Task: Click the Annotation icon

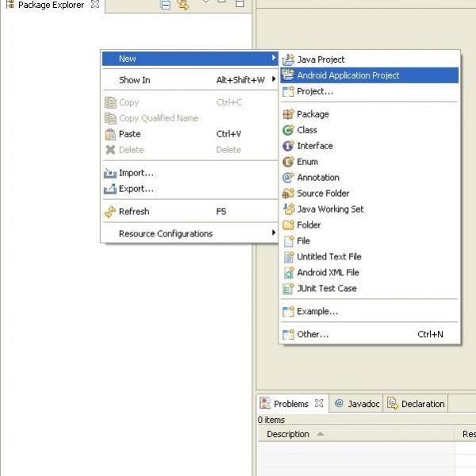Action: point(288,178)
